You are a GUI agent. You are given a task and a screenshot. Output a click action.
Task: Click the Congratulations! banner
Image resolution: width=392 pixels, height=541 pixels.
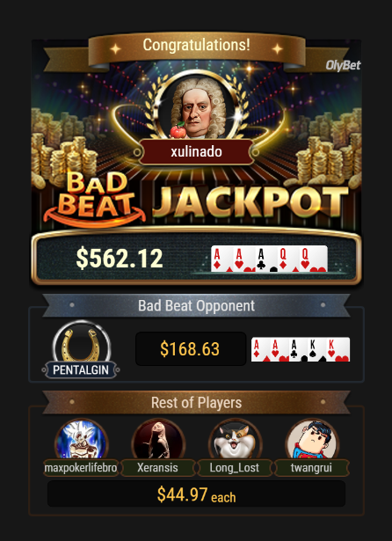click(x=197, y=46)
